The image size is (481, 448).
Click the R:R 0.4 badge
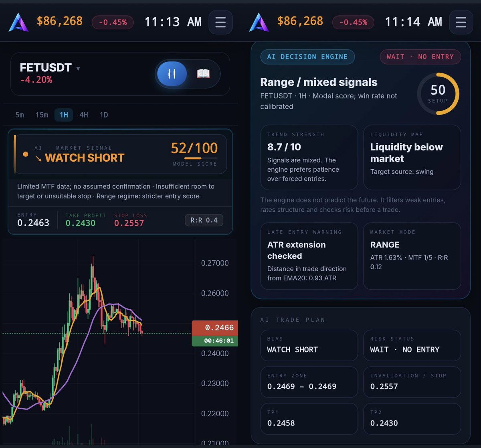coord(204,220)
